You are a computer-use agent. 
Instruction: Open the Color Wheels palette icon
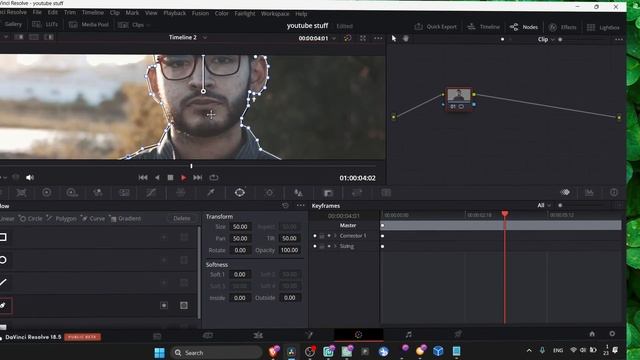tap(47, 193)
